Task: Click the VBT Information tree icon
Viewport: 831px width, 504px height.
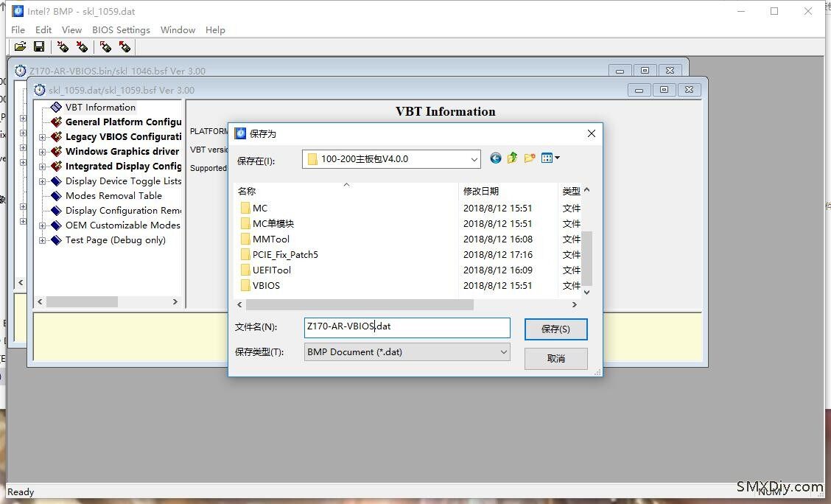Action: pyautogui.click(x=56, y=107)
